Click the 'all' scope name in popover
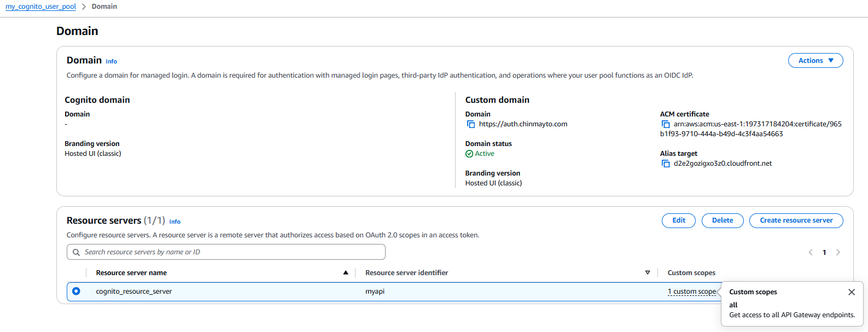This screenshot has width=868, height=332. click(x=733, y=305)
